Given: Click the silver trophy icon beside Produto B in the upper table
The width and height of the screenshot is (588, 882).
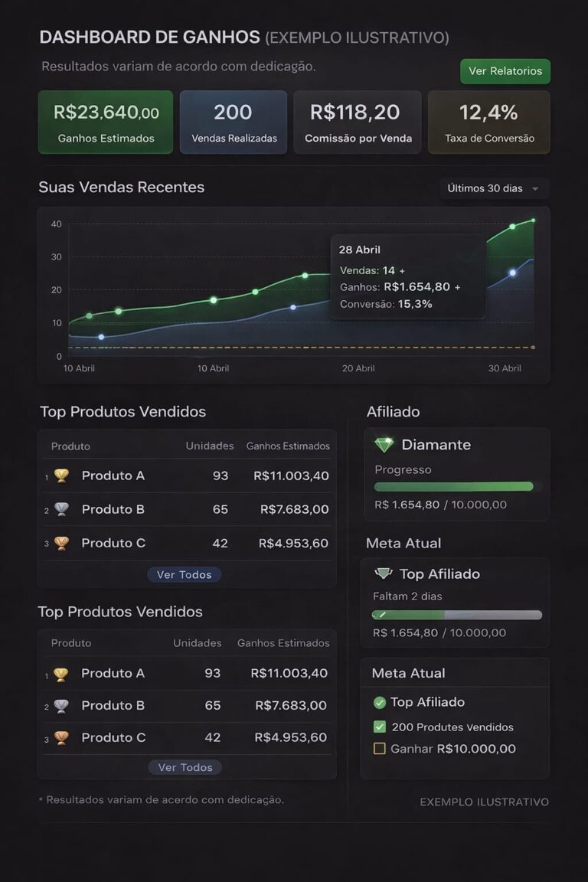Looking at the screenshot, I should [62, 509].
